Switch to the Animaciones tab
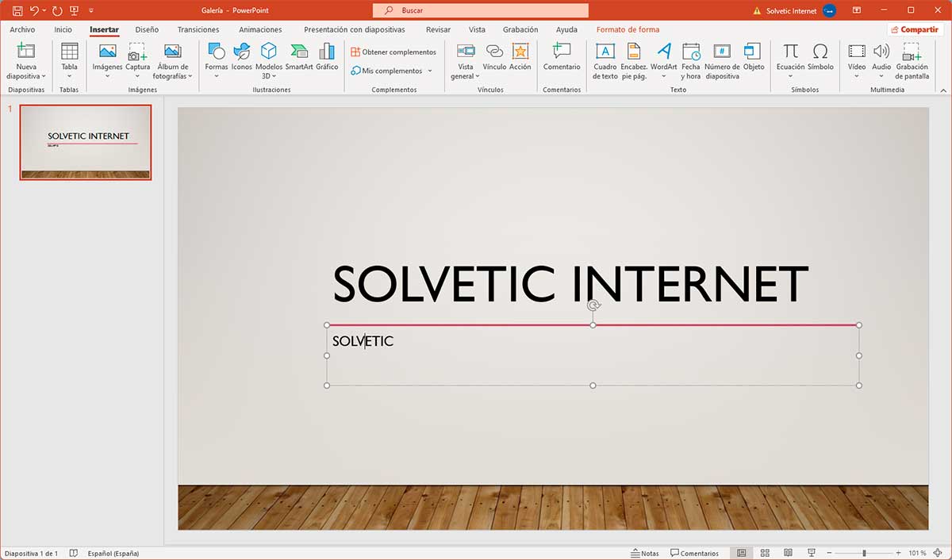 260,29
